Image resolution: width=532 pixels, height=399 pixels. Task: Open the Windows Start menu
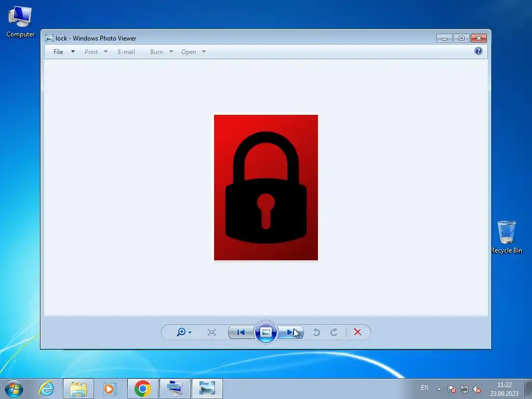pyautogui.click(x=14, y=389)
